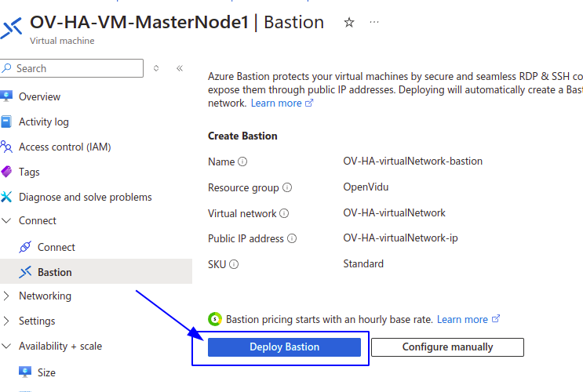Viewport: 583px width, 392px height.
Task: Collapse the Connect group
Action: (6, 220)
